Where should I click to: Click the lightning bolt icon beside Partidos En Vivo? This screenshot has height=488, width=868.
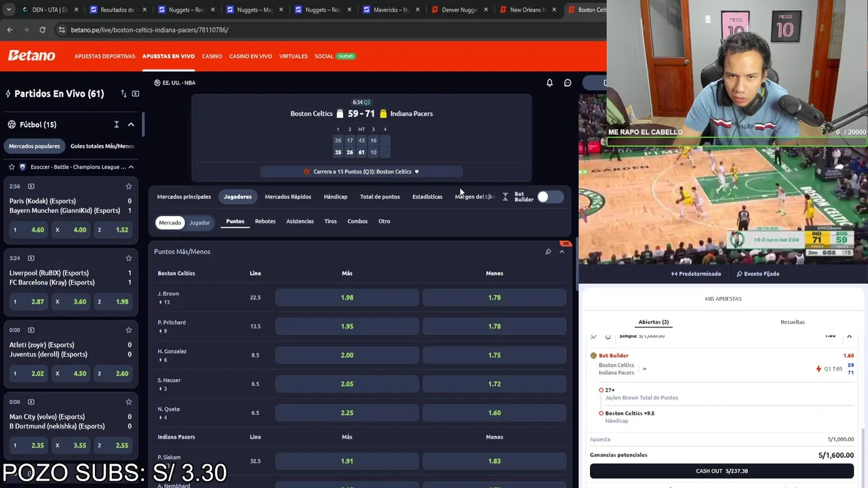8,94
